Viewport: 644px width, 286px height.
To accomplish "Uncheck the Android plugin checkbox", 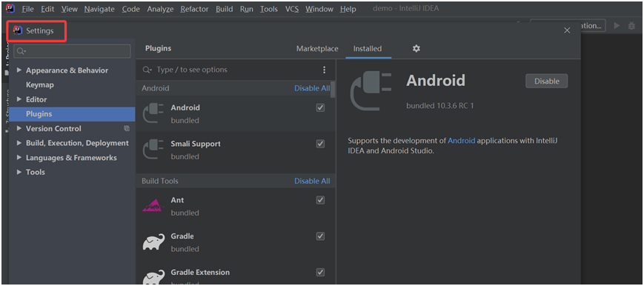I will coord(320,107).
